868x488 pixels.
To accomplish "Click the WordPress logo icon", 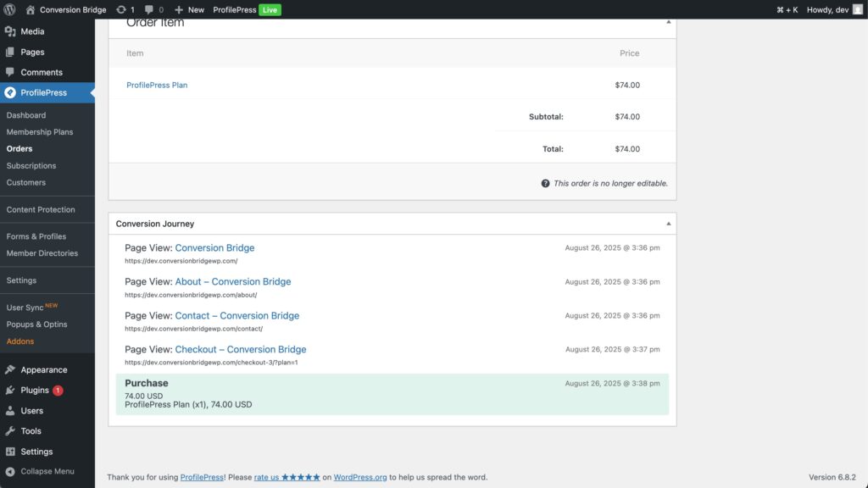I will (x=9, y=9).
